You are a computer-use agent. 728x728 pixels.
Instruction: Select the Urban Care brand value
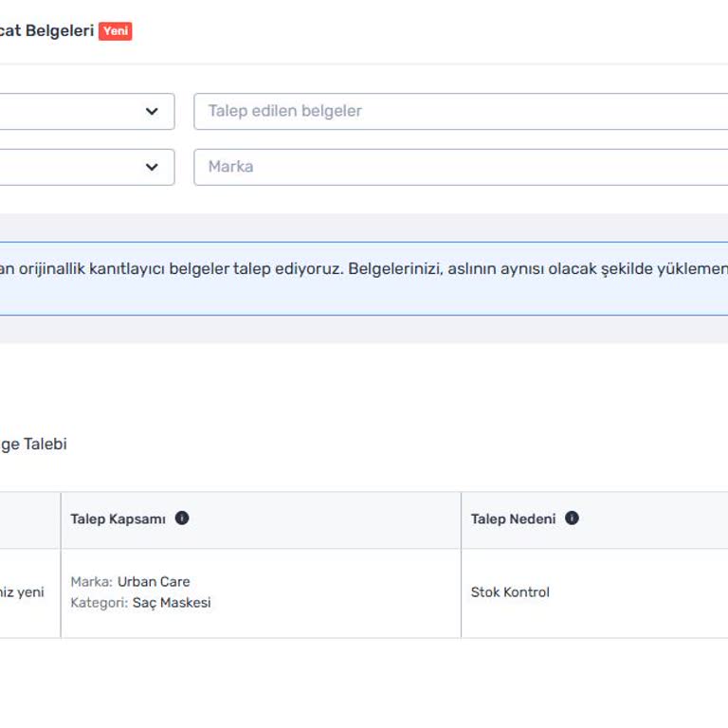(154, 582)
